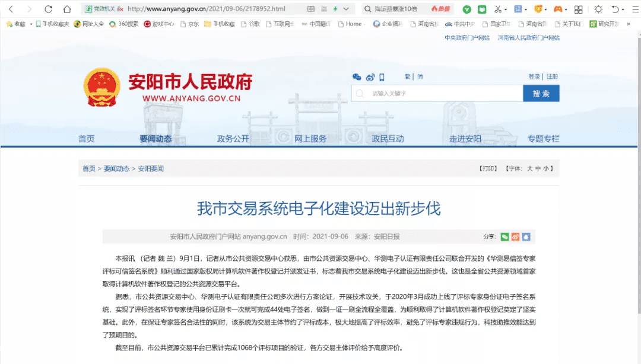
Task: Reload the page with the refresh icon
Action: 48,9
